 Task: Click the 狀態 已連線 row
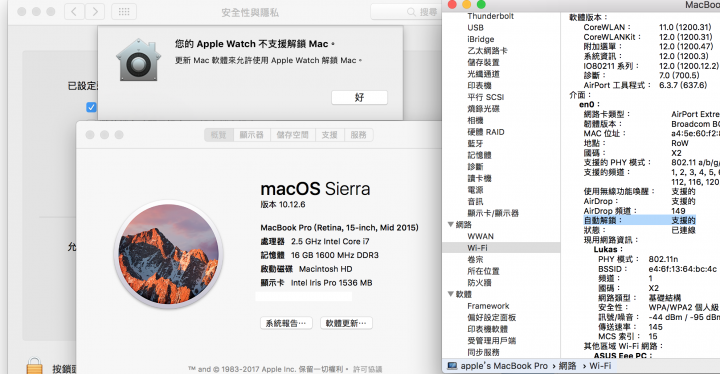point(640,230)
